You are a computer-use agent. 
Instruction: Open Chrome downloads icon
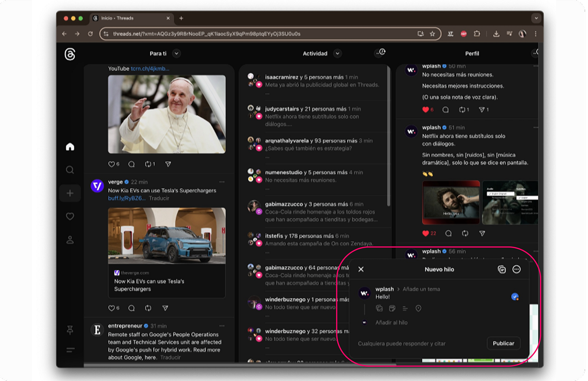(x=496, y=34)
